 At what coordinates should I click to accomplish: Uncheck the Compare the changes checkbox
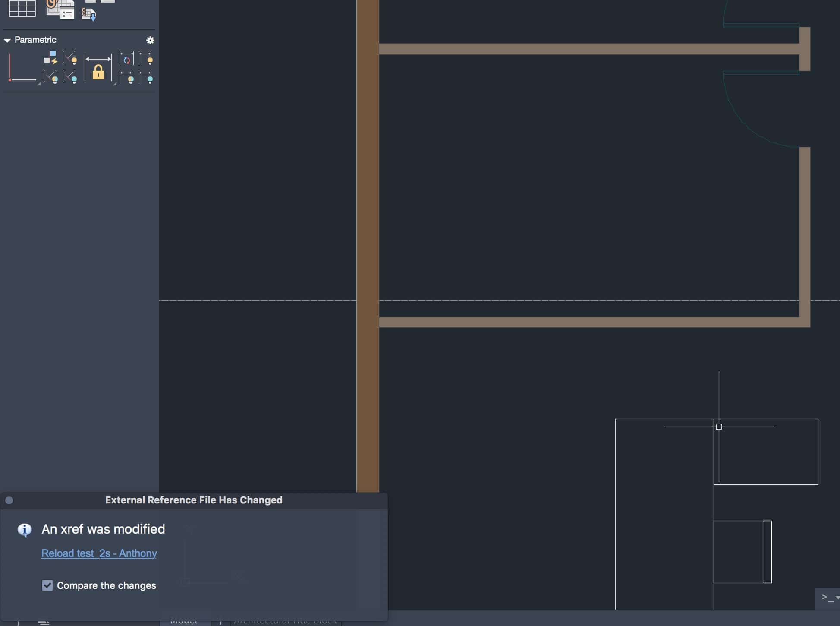point(47,585)
